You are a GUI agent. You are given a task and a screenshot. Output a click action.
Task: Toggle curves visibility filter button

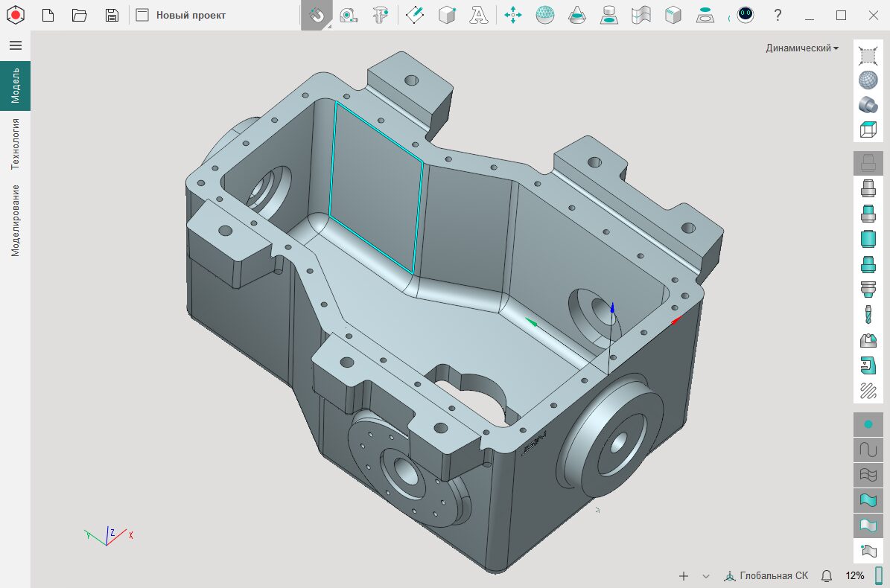click(868, 450)
